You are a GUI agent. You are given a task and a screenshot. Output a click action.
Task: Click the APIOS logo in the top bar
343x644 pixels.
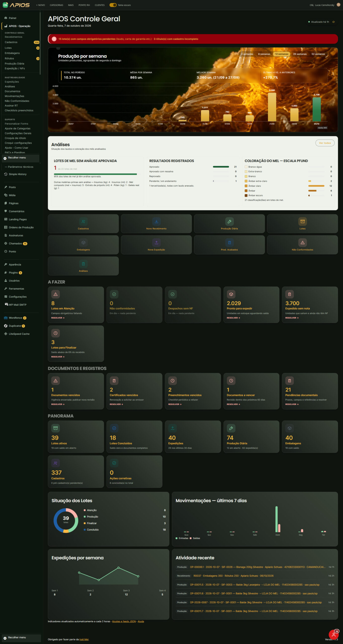tap(16, 5)
